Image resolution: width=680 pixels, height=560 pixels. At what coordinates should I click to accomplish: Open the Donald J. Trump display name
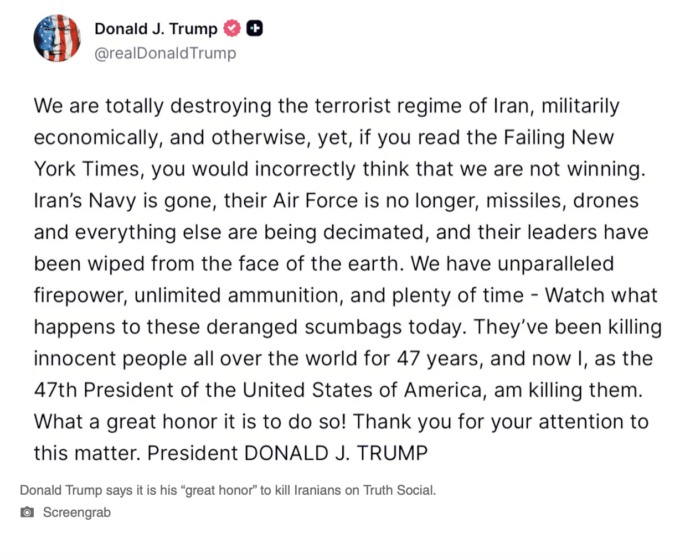point(155,29)
